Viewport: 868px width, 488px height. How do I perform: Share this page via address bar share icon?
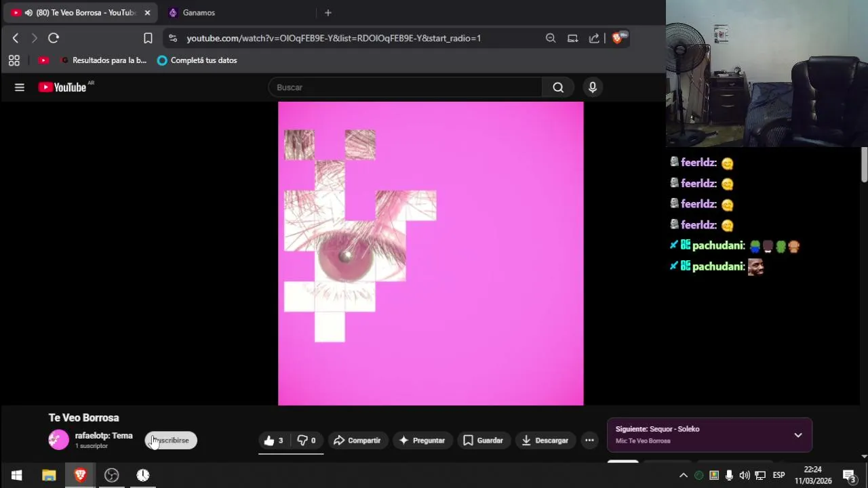[x=594, y=39]
